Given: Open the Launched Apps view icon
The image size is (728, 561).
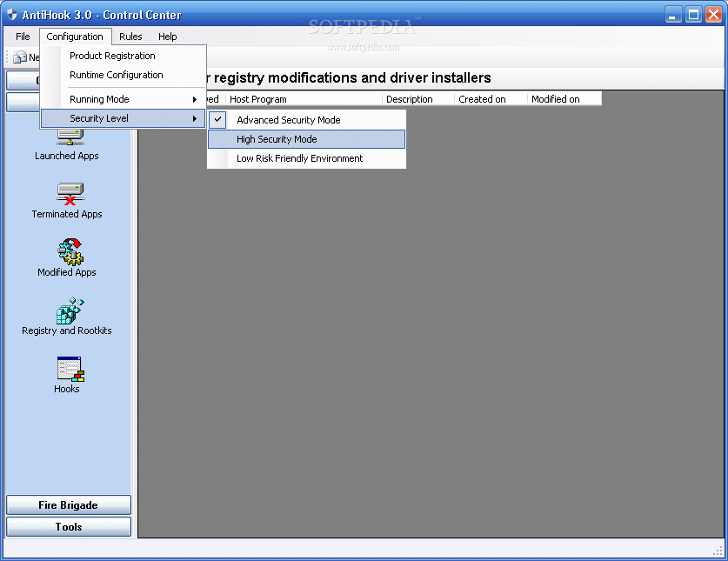Looking at the screenshot, I should pyautogui.click(x=70, y=137).
